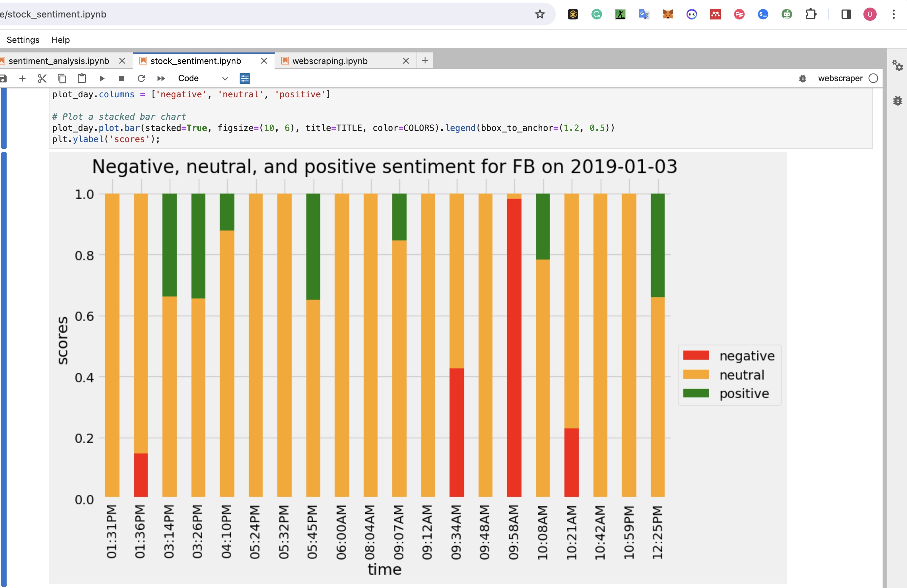Click the green segment of 12:25PM bar
This screenshot has height=588, width=907.
click(658, 245)
